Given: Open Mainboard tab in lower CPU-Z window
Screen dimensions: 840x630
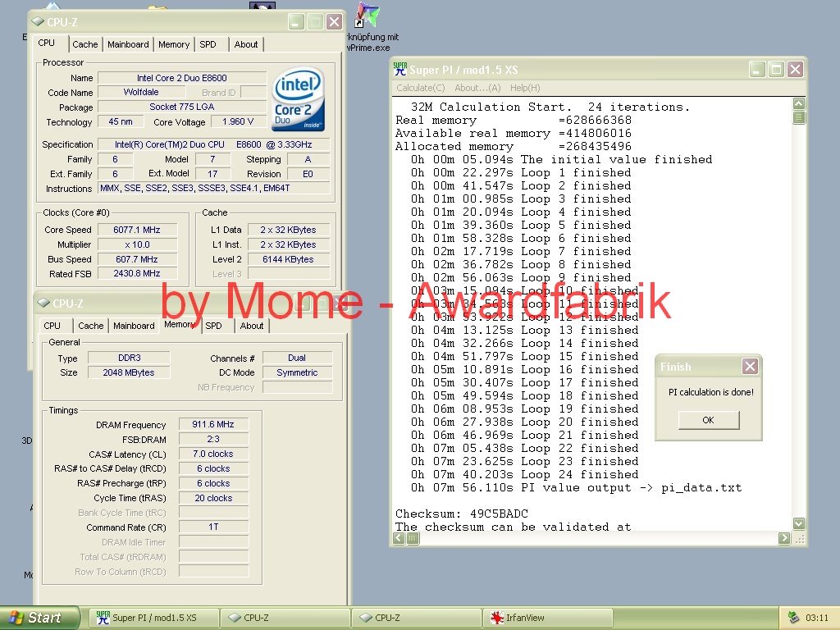Looking at the screenshot, I should [x=134, y=326].
